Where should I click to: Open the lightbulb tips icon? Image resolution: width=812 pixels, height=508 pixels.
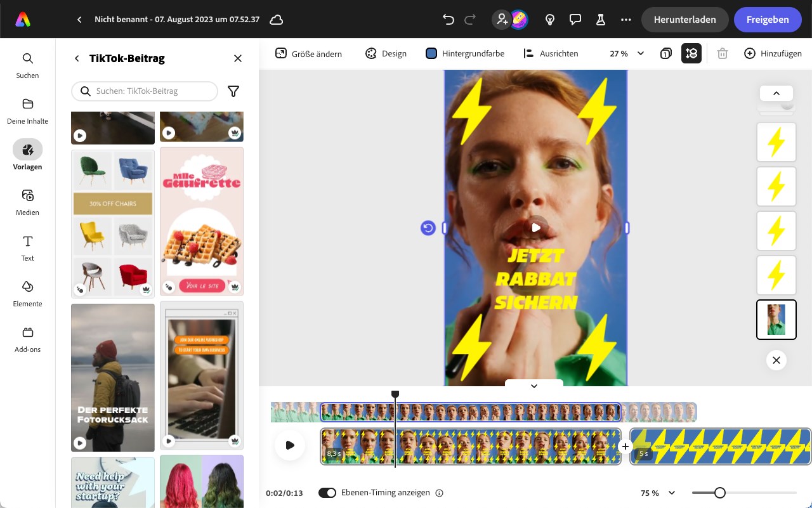click(550, 20)
